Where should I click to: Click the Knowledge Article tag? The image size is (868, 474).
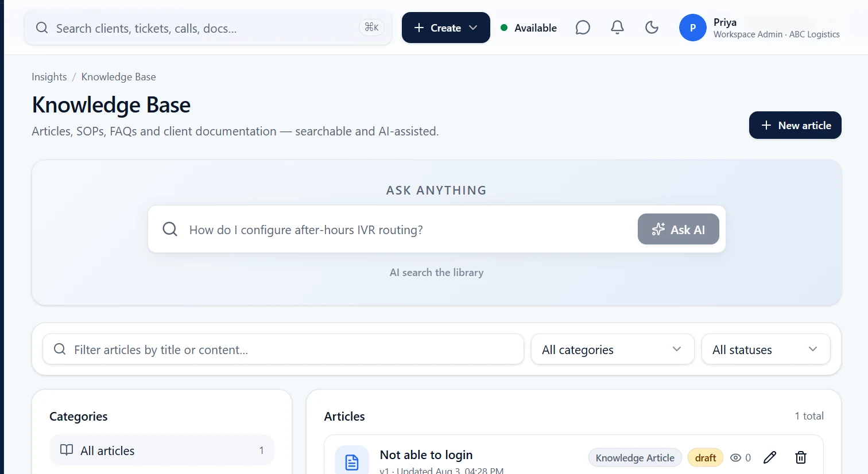pyautogui.click(x=635, y=457)
